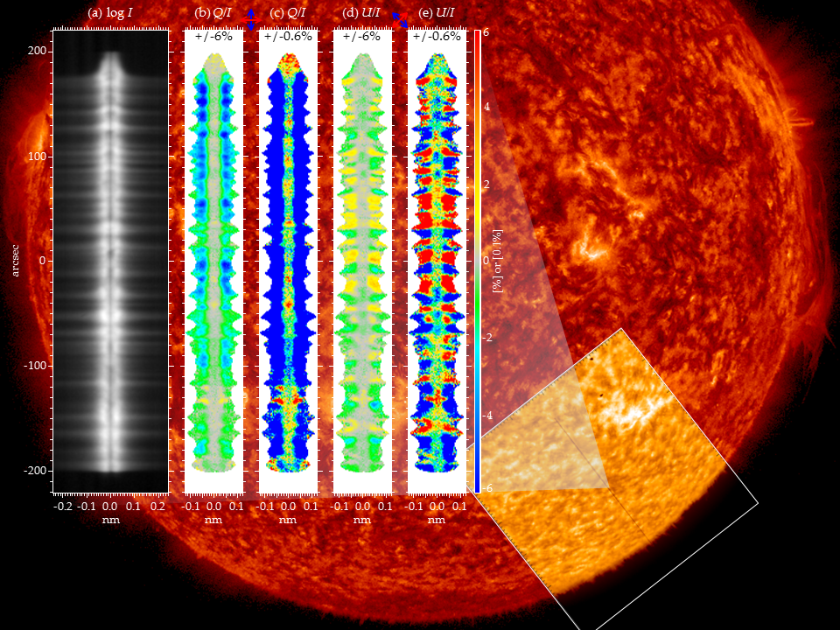The image size is (840, 630).
Task: Click the grayscale log I spectrum image
Action: pos(110,262)
